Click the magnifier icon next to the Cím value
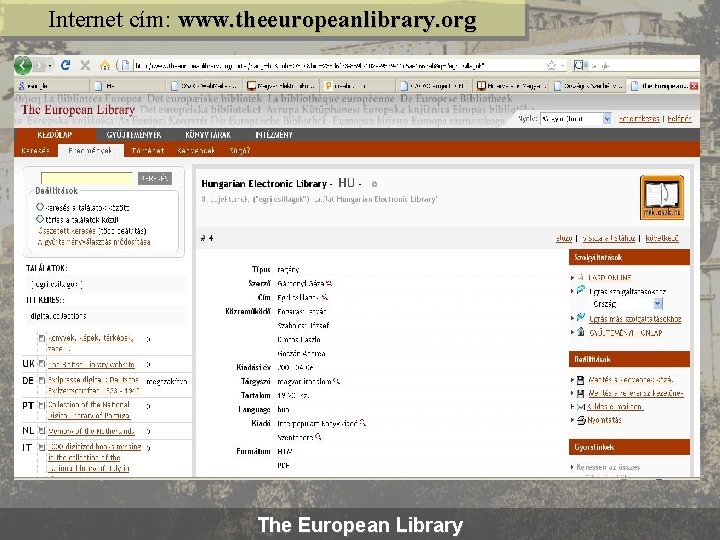The height and width of the screenshot is (540, 720). 325,297
